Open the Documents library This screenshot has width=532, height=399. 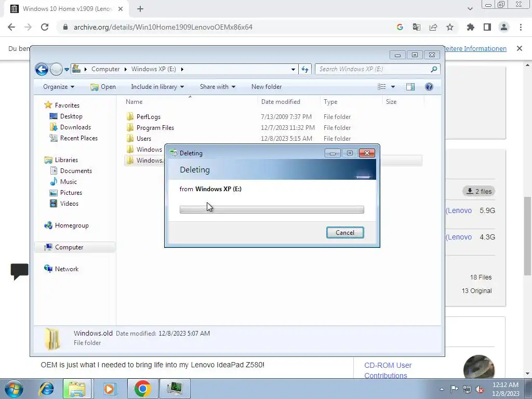coord(71,170)
